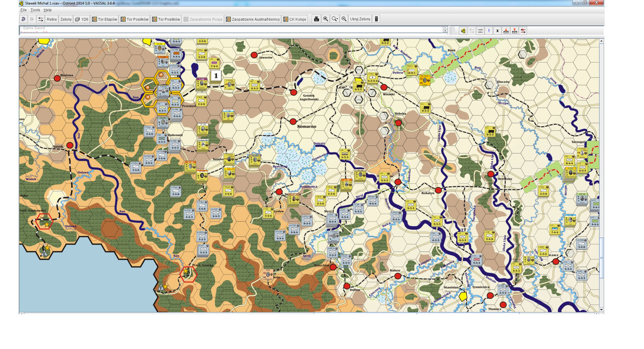Open the CK Koleje chart

[295, 19]
